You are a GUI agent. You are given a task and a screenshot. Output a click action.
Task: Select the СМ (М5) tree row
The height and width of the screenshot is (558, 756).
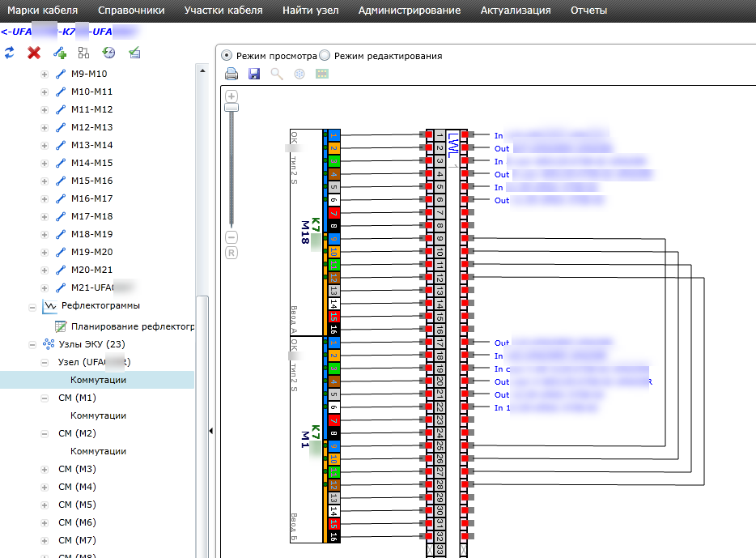coord(77,505)
